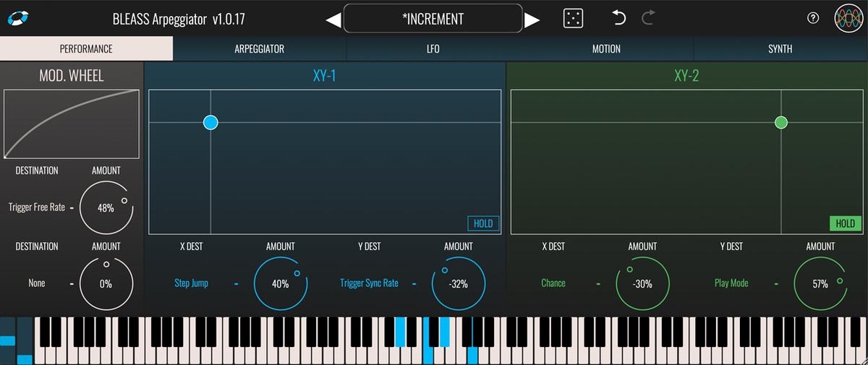Go to next preset with right arrow
The height and width of the screenshot is (365, 868).
532,20
